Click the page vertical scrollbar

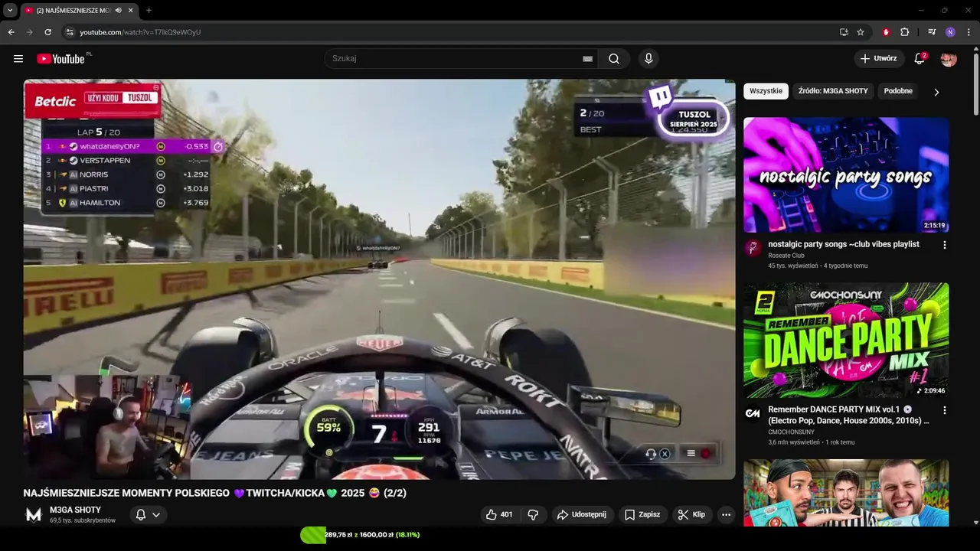coord(975,84)
